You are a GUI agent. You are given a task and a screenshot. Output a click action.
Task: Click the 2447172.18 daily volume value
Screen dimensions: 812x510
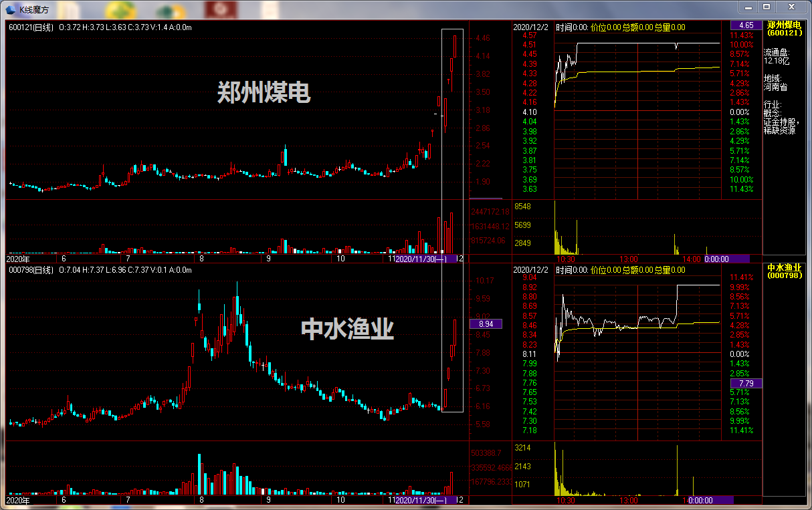click(490, 211)
